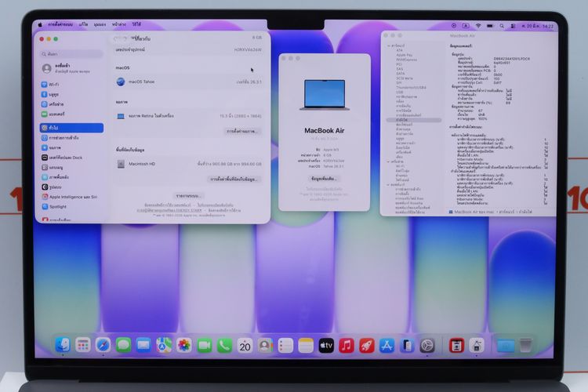Open Desktop & Dock settings in sidebar
Image resolution: width=588 pixels, height=392 pixels.
click(71, 158)
